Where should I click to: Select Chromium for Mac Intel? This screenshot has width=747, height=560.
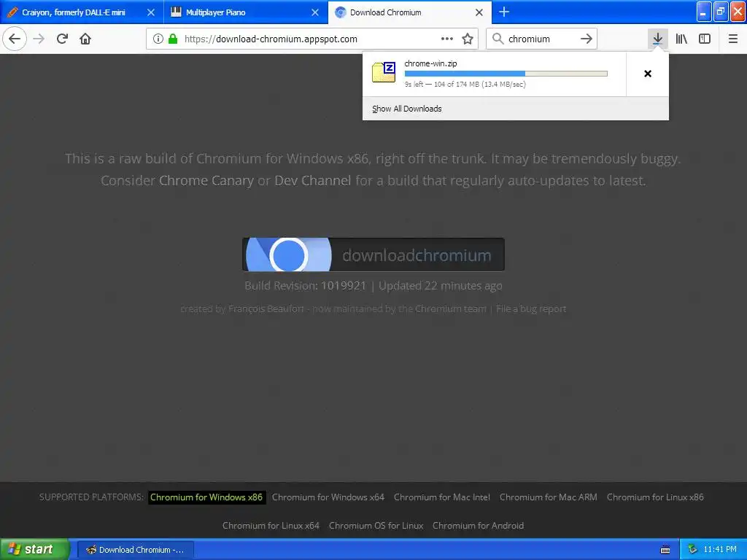pos(441,497)
